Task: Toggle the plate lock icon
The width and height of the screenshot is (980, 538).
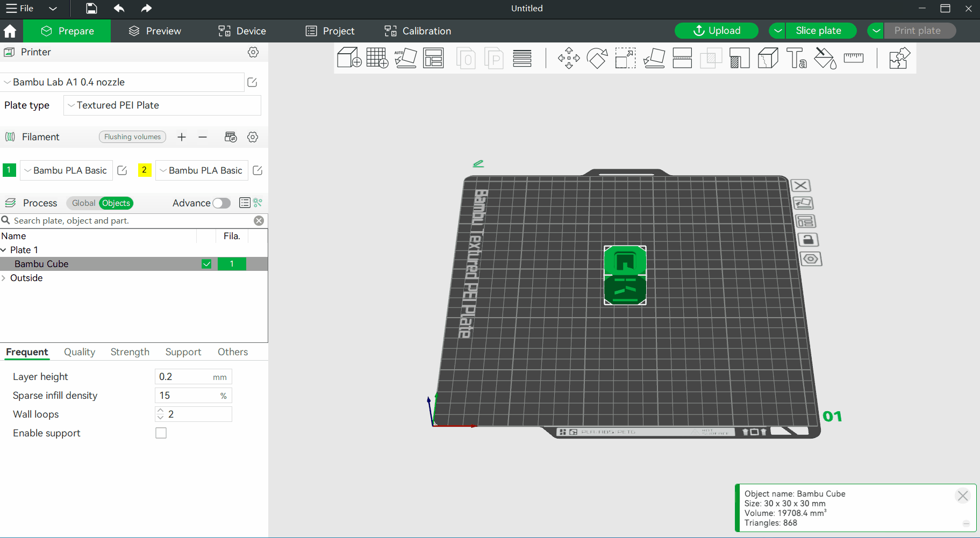Action: click(807, 240)
